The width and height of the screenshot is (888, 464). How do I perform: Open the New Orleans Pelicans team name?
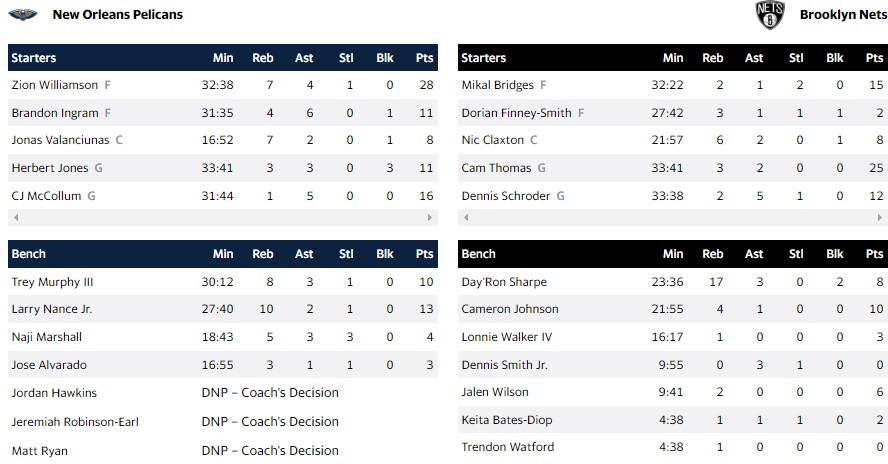[117, 15]
